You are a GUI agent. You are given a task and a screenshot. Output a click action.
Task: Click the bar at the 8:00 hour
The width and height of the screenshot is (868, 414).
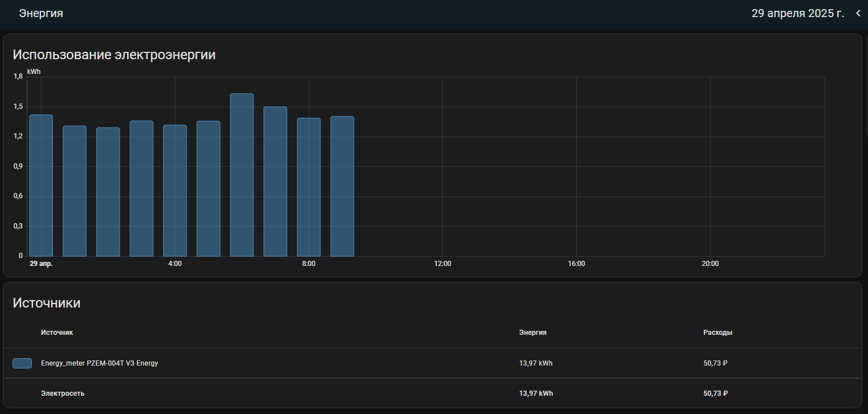[309, 187]
